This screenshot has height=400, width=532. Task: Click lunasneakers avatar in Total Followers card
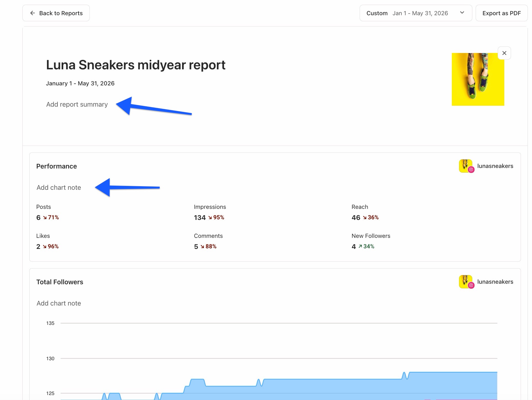click(466, 282)
